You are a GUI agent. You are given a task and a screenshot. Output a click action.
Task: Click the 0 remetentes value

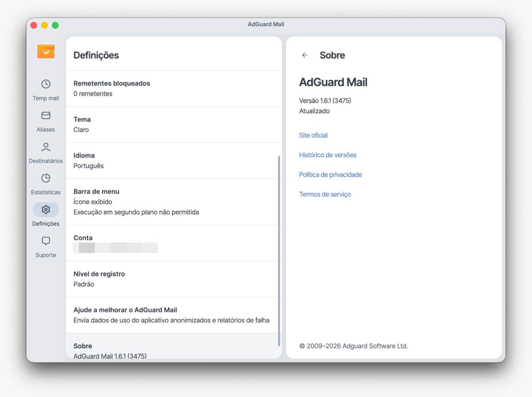click(x=93, y=94)
